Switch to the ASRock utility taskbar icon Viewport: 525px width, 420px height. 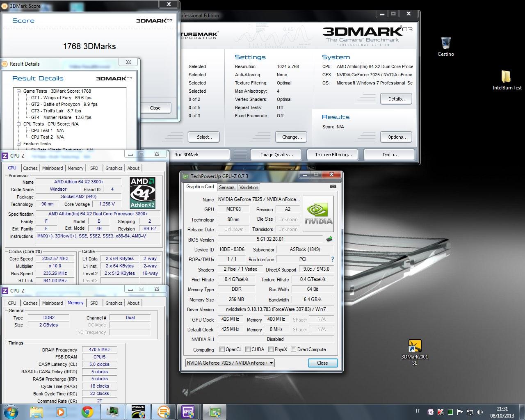(138, 412)
